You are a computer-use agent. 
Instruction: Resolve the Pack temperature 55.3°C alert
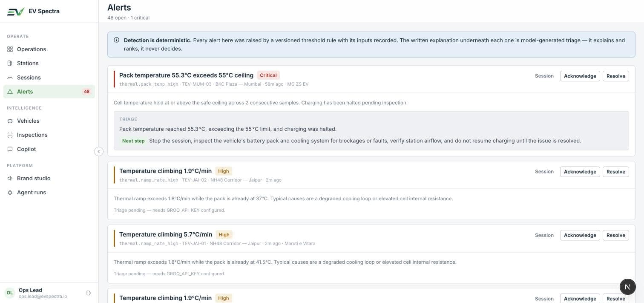click(615, 76)
